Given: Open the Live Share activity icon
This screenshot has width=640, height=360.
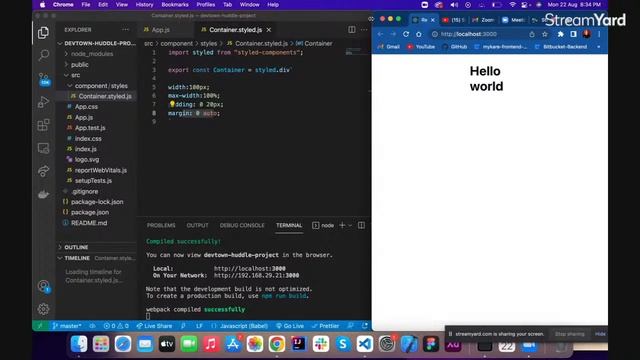Looking at the screenshot, I should click(43, 171).
